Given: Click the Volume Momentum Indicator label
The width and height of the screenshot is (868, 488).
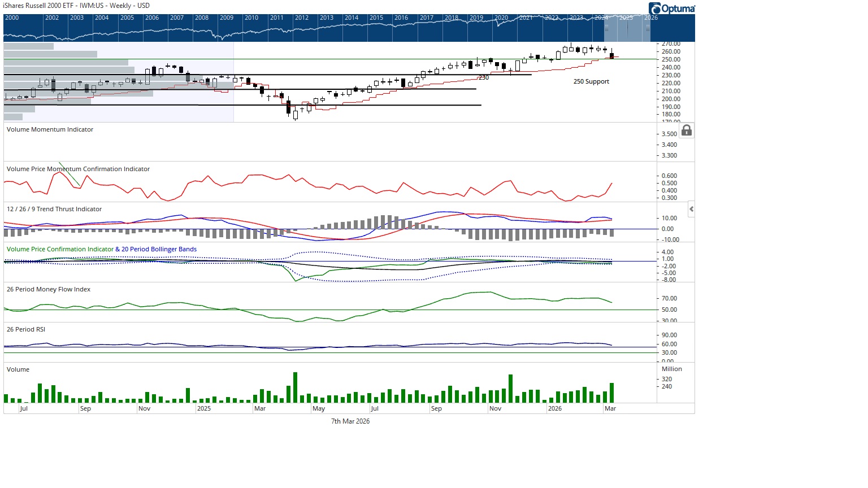Looking at the screenshot, I should [50, 129].
